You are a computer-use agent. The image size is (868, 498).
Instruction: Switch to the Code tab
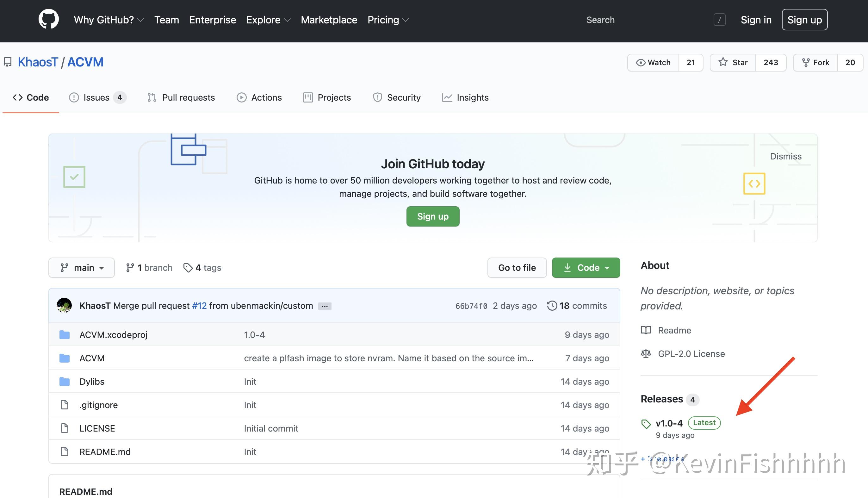pyautogui.click(x=31, y=97)
